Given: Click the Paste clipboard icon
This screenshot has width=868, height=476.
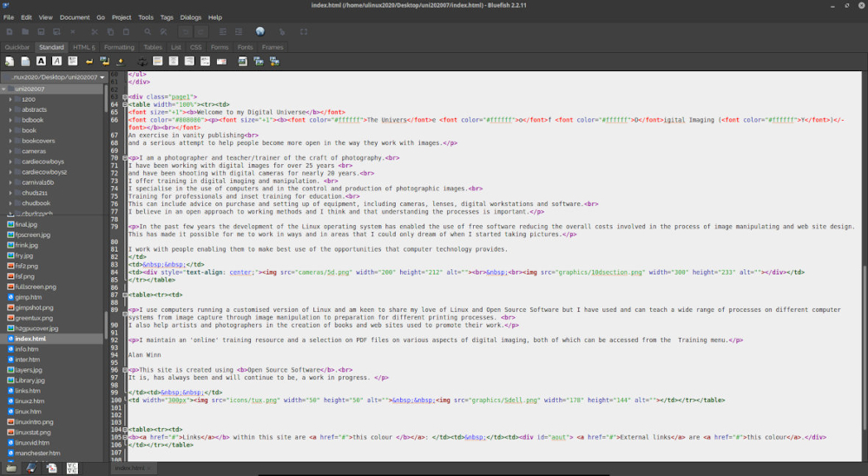Looking at the screenshot, I should (126, 31).
